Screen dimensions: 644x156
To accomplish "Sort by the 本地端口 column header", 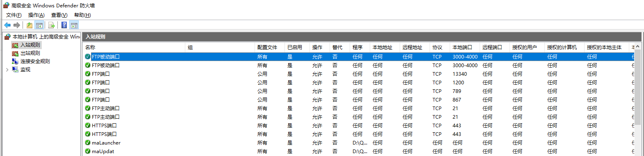I will point(464,47).
